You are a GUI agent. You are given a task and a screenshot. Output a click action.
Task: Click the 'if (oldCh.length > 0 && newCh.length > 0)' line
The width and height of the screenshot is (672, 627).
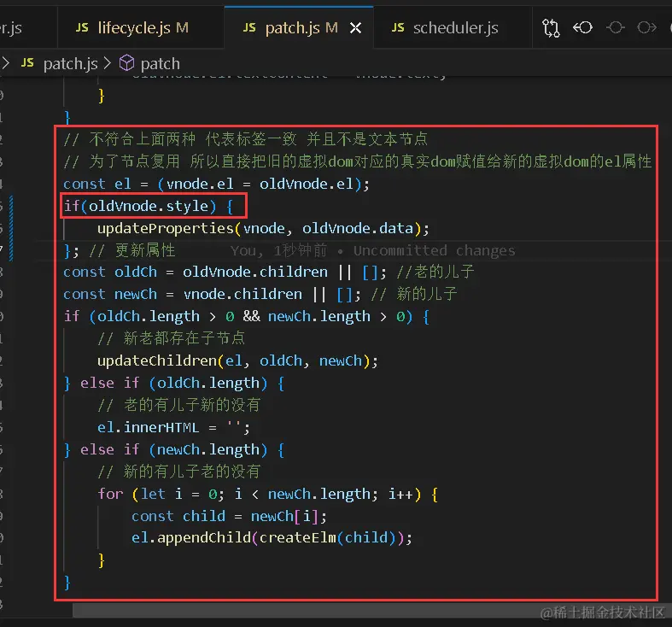click(247, 317)
